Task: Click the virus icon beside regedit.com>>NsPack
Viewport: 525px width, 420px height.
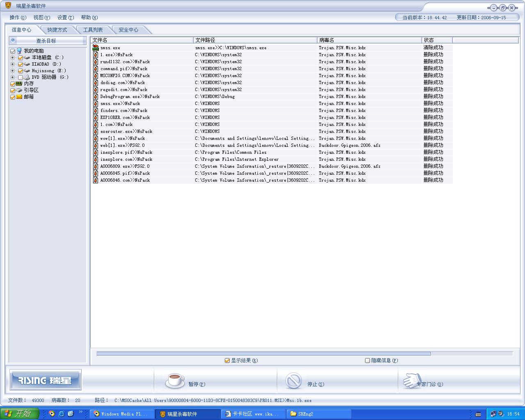Action: coord(96,89)
